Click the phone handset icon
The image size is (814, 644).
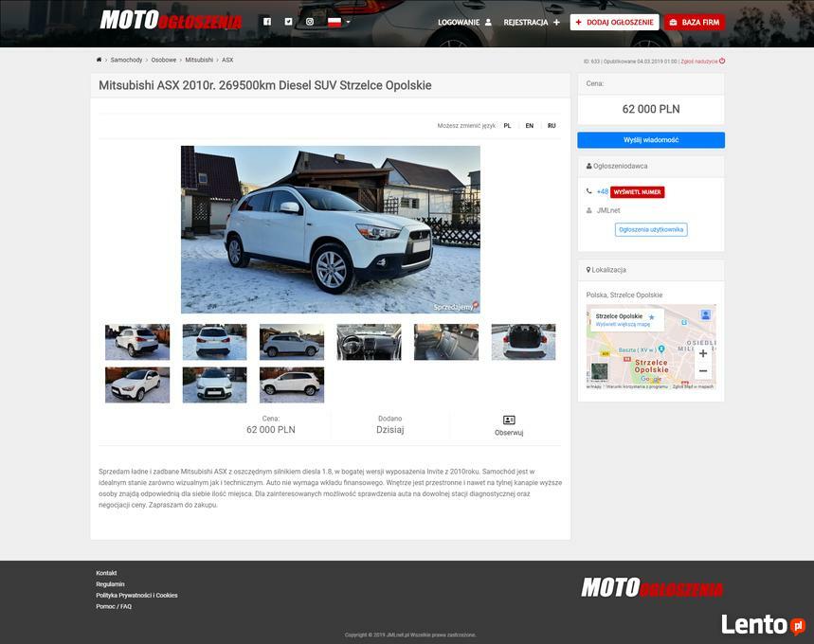[x=588, y=191]
